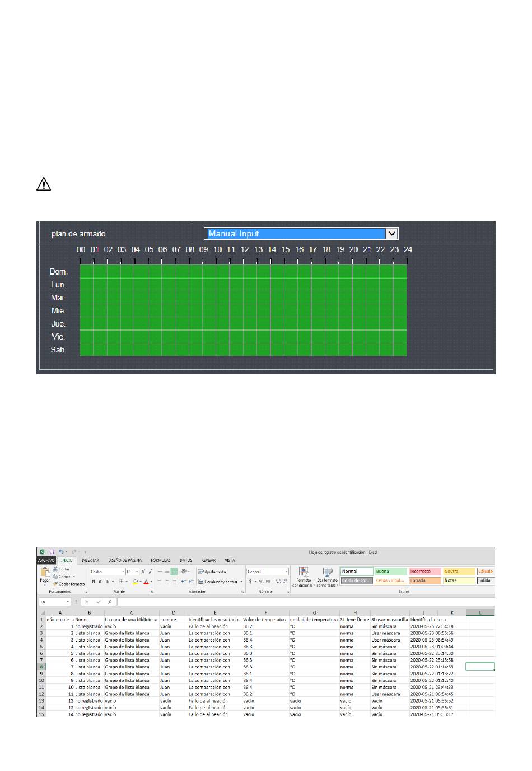
Task: Switch to the INICIO ribbon tab
Action: 67,560
